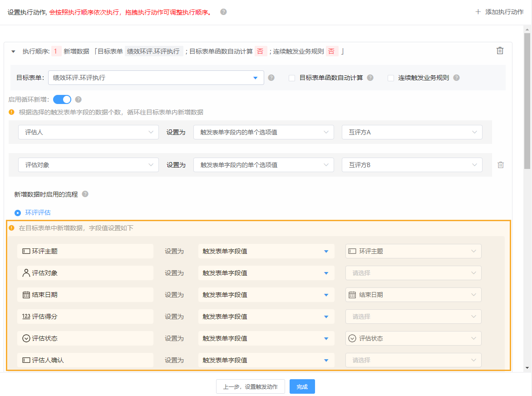Click the trash icon on the 互评方B row

point(501,165)
